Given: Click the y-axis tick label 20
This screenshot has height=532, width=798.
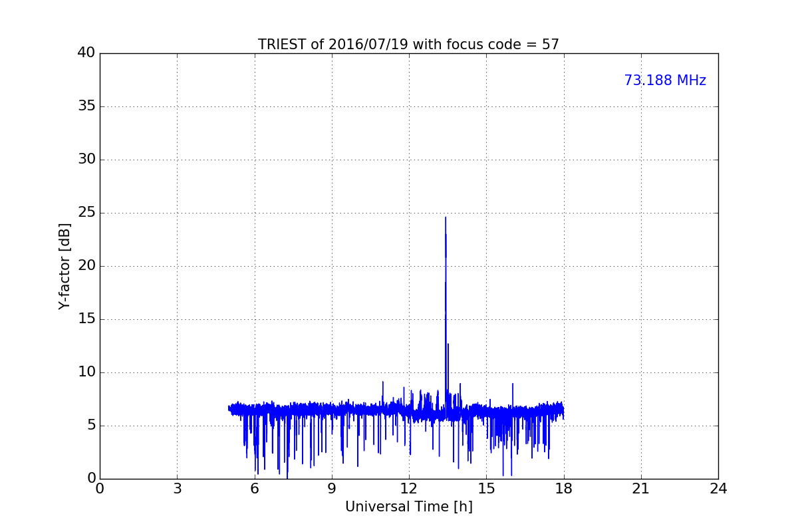Looking at the screenshot, I should (86, 266).
